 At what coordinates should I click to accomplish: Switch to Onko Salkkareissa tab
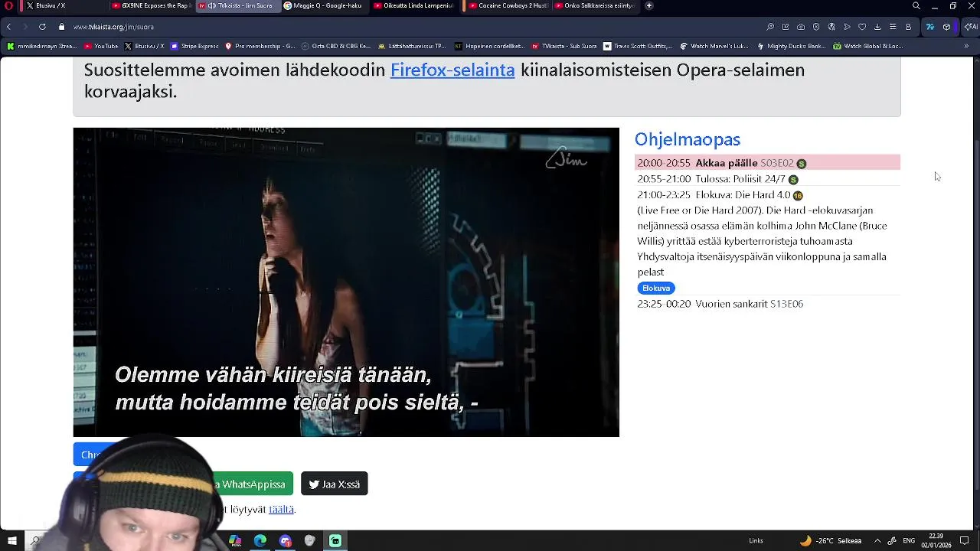tap(595, 5)
